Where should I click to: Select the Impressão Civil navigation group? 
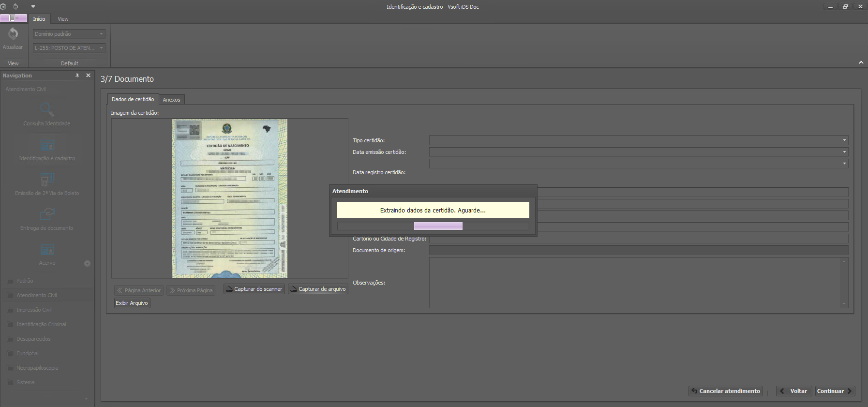pos(47,310)
